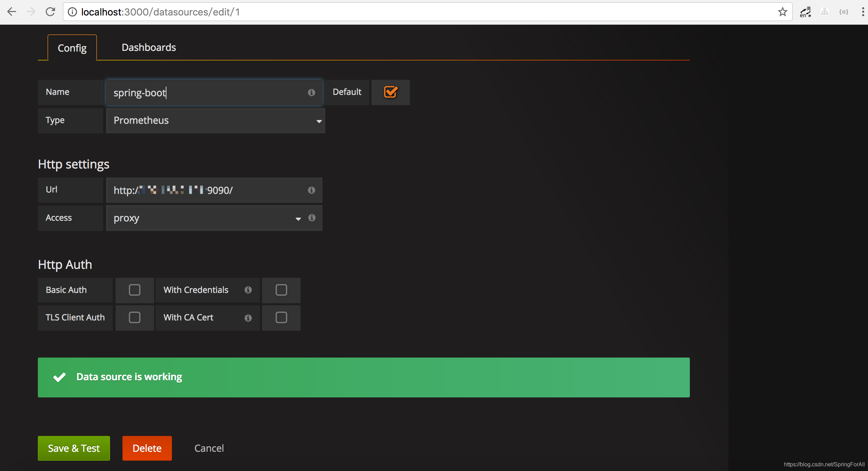Screen dimensions: 868x471
Task: Select the Config tab
Action: point(72,48)
